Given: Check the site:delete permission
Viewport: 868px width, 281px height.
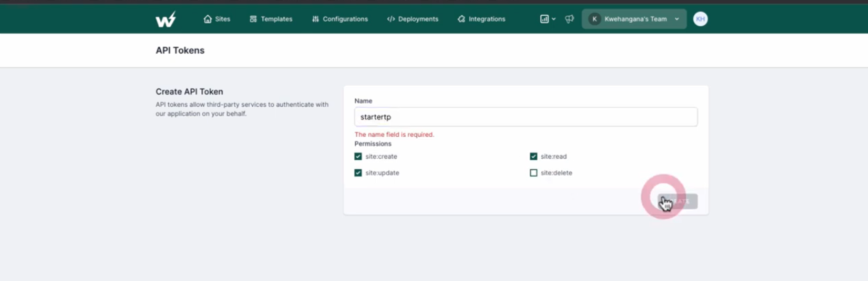Looking at the screenshot, I should click(533, 173).
